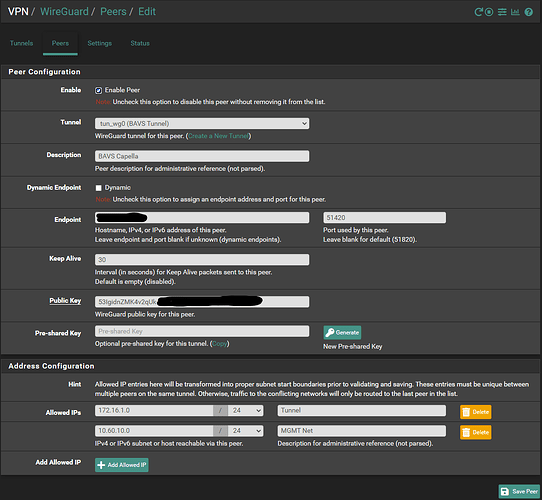Click the key icon on Generate button
The width and height of the screenshot is (542, 500).
[x=330, y=333]
